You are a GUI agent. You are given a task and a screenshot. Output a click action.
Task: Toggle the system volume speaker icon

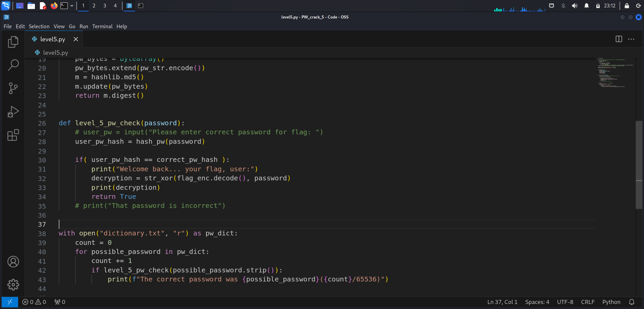(x=575, y=6)
